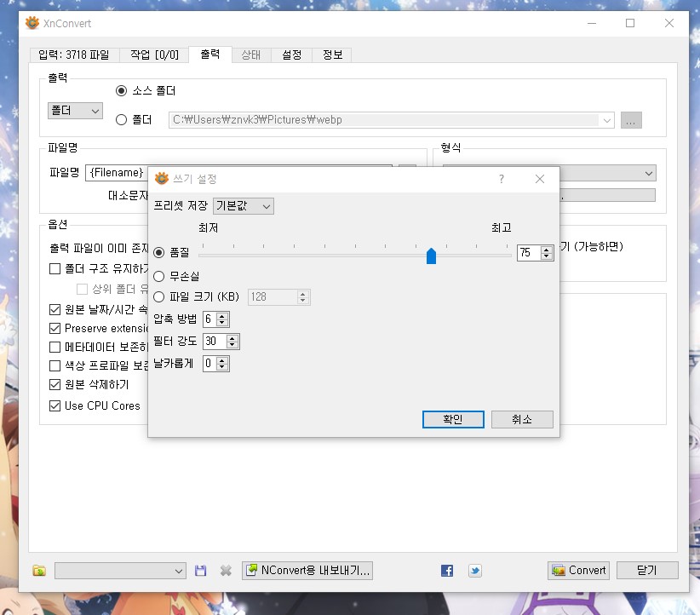Open the scripts folder icon
The width and height of the screenshot is (700, 615).
tap(39, 571)
